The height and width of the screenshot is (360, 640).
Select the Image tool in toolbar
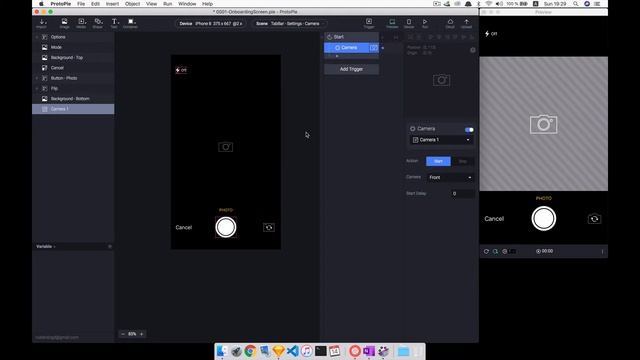coord(64,23)
